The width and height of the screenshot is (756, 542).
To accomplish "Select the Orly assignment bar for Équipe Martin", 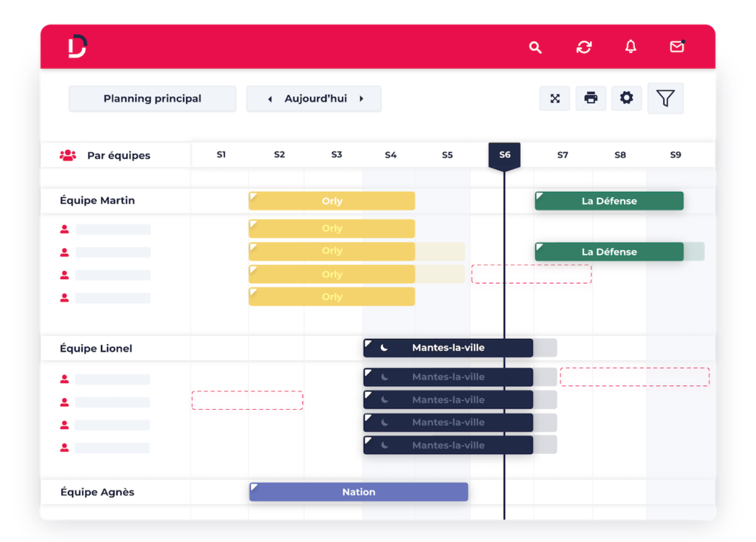I will 331,200.
